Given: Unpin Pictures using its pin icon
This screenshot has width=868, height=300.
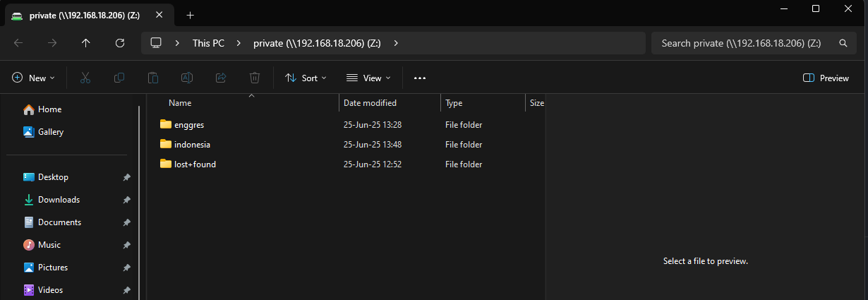Looking at the screenshot, I should 126,268.
